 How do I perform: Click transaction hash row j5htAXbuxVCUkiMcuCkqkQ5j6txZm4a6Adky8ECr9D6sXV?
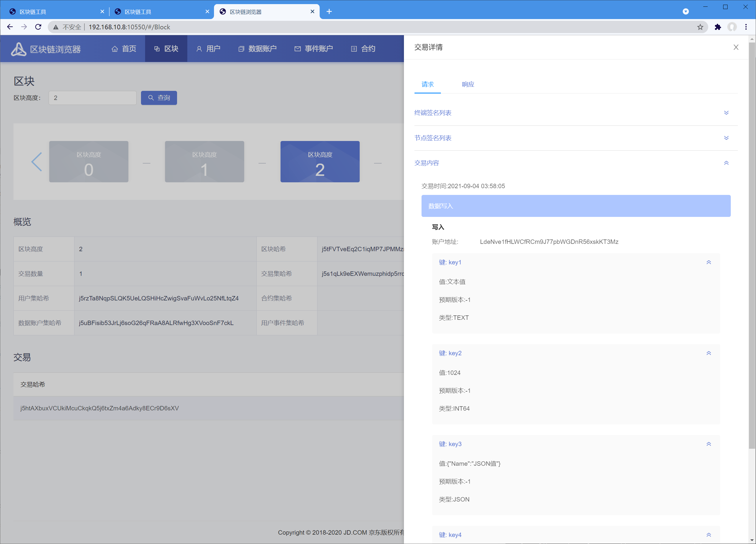(x=209, y=408)
